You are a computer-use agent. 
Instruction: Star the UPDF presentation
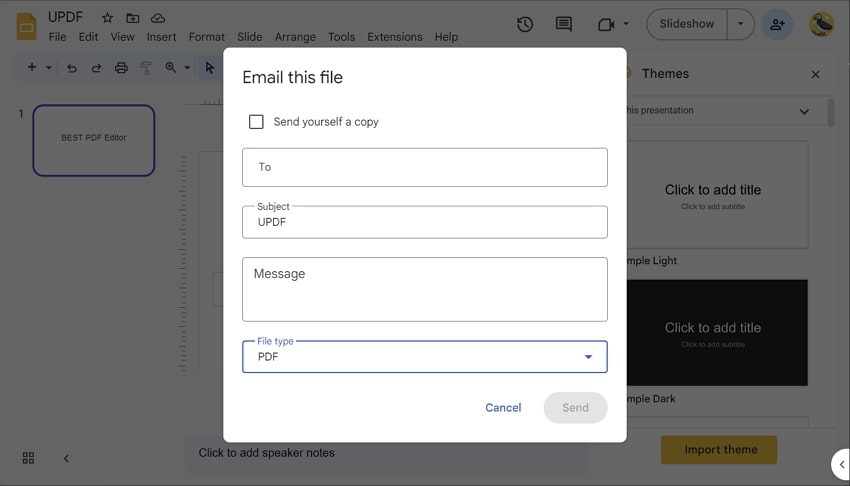tap(107, 18)
